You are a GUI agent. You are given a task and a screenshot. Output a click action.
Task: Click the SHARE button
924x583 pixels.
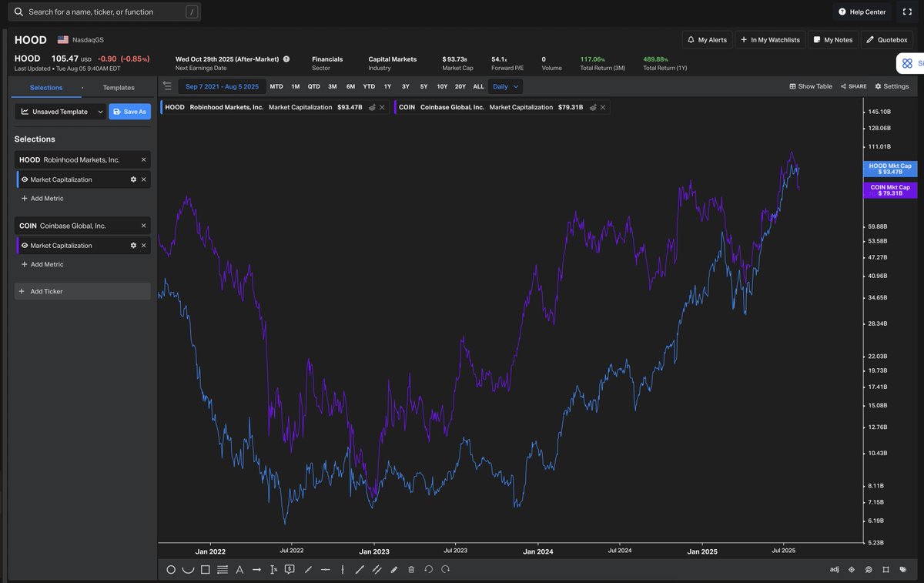[x=853, y=86]
